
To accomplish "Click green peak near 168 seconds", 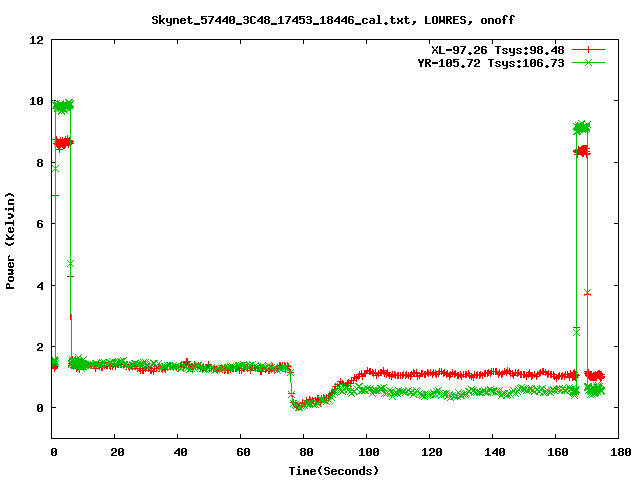I will (x=581, y=127).
